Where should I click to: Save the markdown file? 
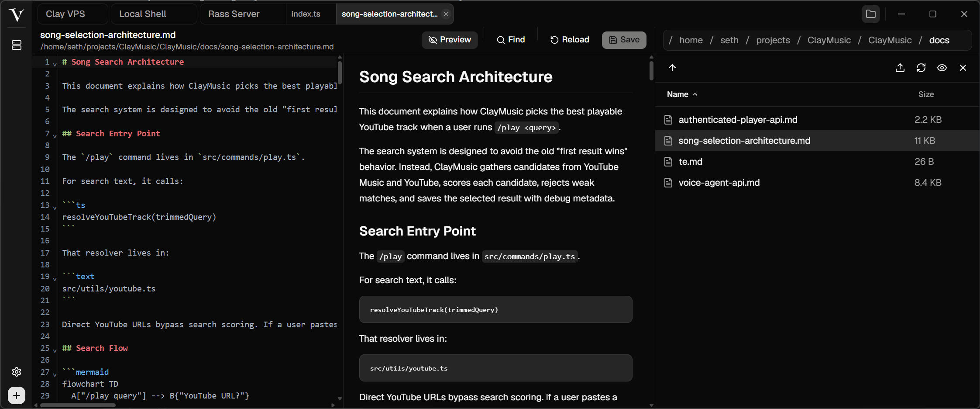pyautogui.click(x=624, y=40)
